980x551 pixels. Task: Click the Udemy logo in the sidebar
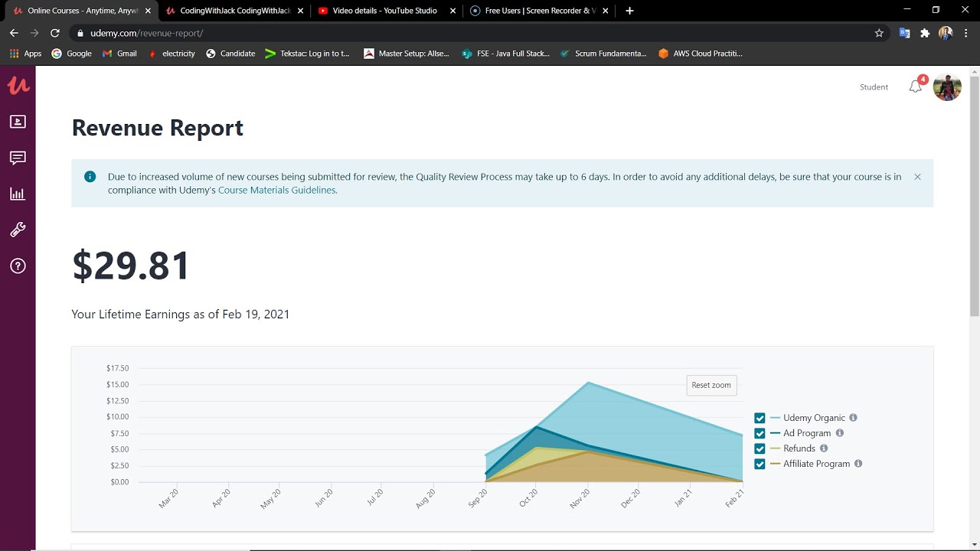point(18,85)
